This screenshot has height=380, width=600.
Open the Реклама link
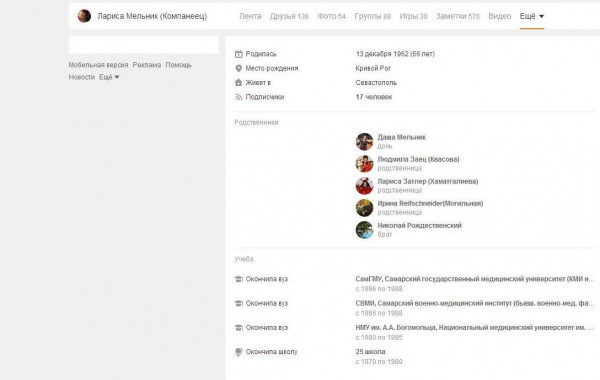pyautogui.click(x=147, y=65)
